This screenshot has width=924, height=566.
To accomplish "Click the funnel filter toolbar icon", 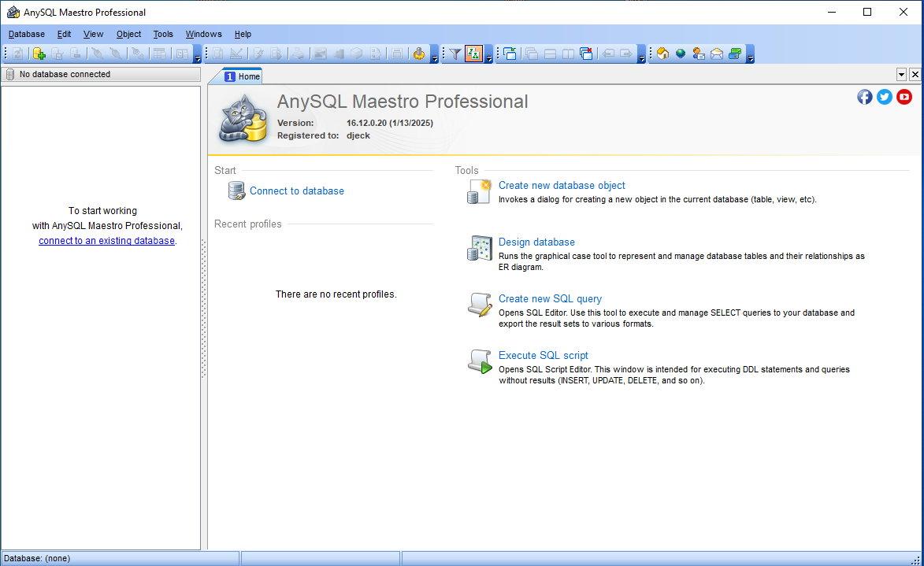I will pyautogui.click(x=455, y=54).
